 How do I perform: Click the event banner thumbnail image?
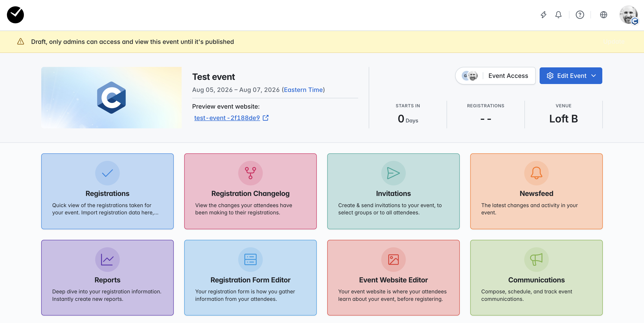111,97
